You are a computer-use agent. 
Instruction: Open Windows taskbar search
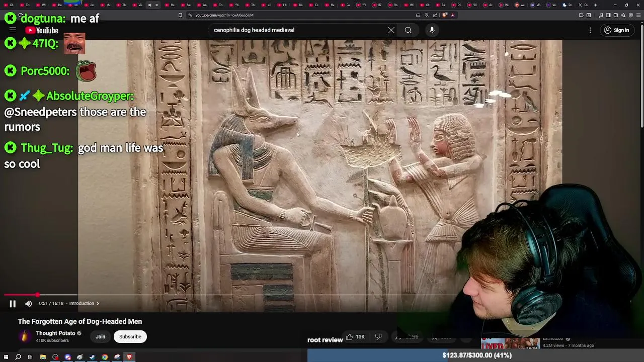click(18, 357)
